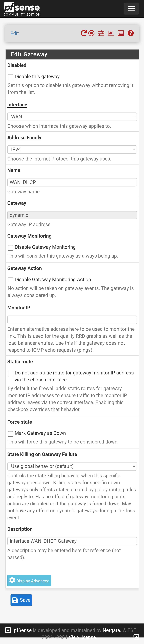The height and width of the screenshot is (644, 144).
Task: Click the pfSense Community Edition logo
Action: point(22,9)
